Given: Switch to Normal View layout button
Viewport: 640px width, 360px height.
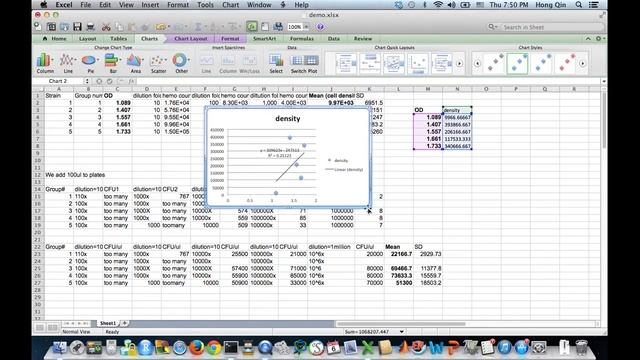Looking at the screenshot, I should click(40, 328).
